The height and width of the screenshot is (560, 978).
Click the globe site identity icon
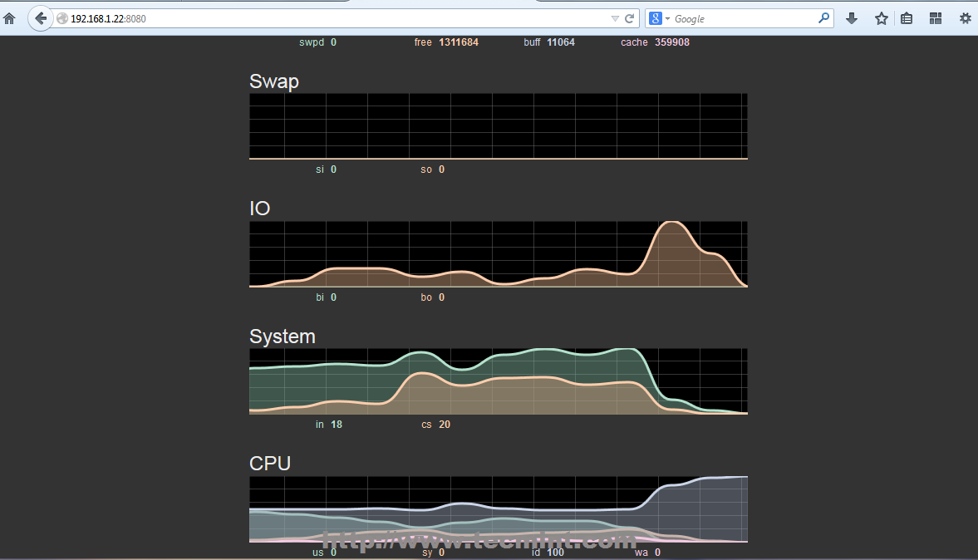pos(62,18)
